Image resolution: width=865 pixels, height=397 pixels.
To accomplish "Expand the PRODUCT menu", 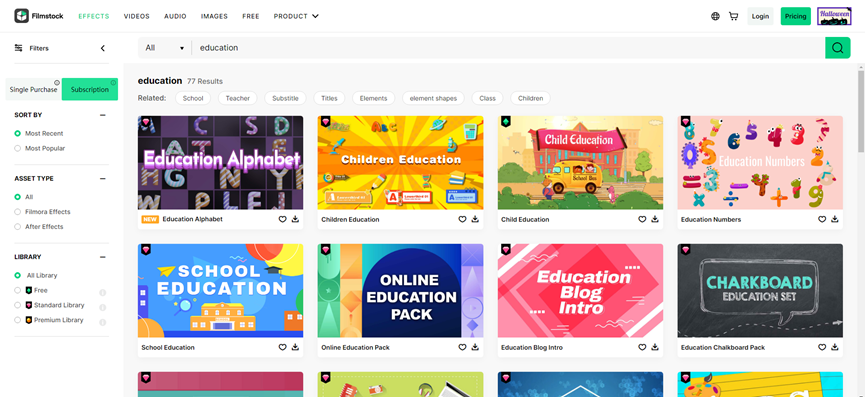I will click(x=296, y=16).
